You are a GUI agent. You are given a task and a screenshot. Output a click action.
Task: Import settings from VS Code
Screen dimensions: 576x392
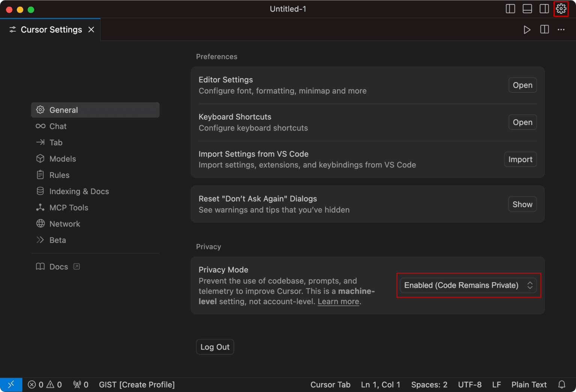point(520,159)
